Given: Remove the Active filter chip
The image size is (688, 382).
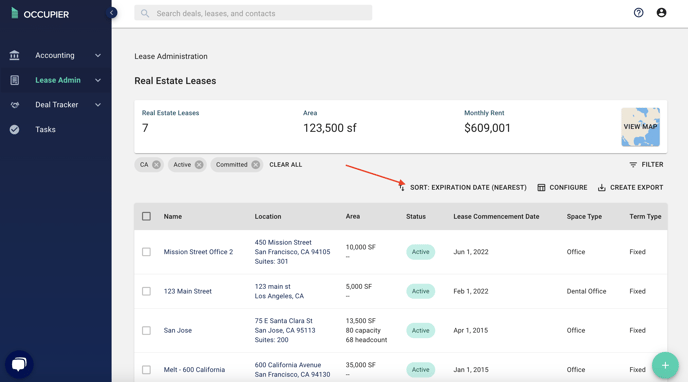Looking at the screenshot, I should pos(199,164).
